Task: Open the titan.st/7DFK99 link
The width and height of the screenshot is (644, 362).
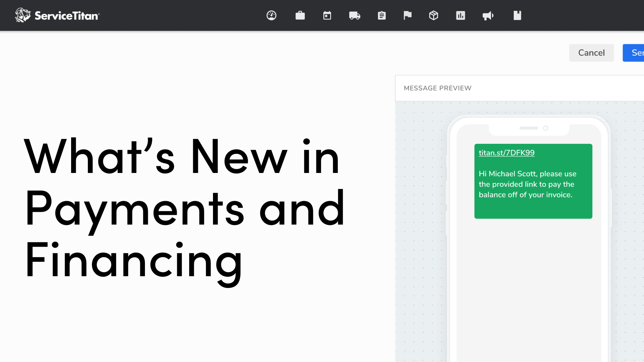Action: click(x=506, y=153)
